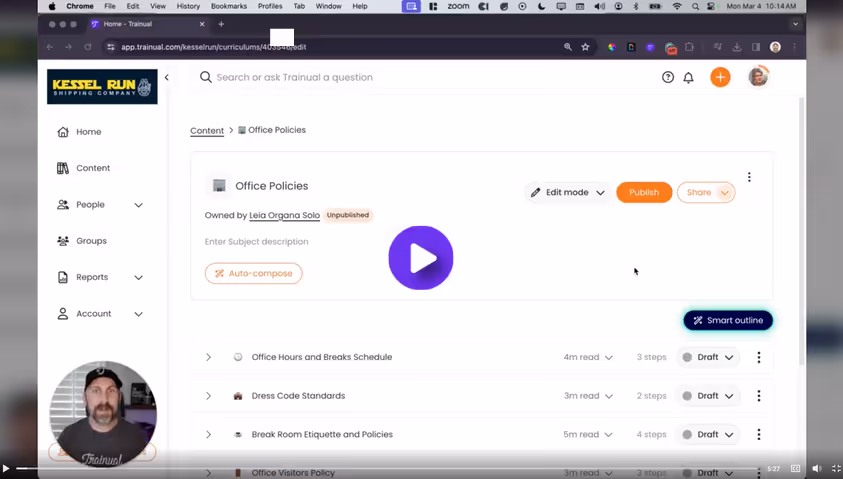
Task: Click the Kessel Run company logo
Action: click(102, 87)
